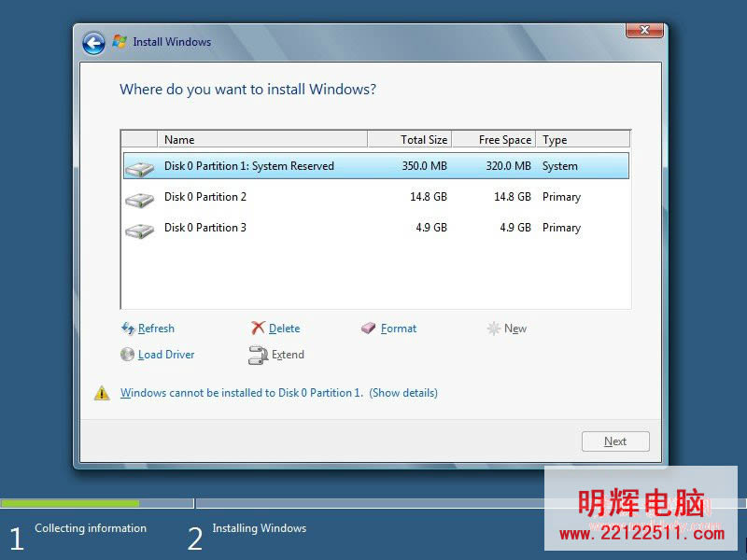Open the 'Windows cannot be installed to Disk 0 Partition 1. (Show details)' warning link
This screenshot has width=747, height=560.
(278, 393)
